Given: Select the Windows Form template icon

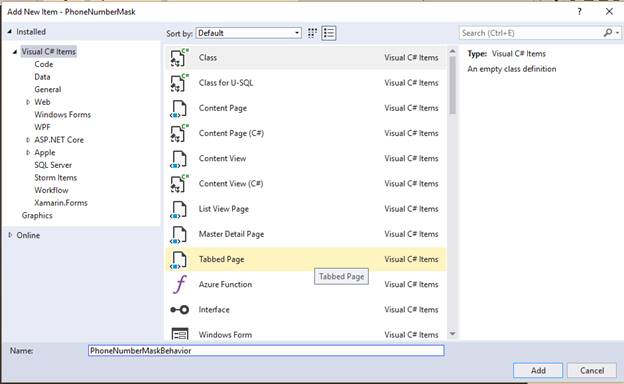Looking at the screenshot, I should [179, 333].
